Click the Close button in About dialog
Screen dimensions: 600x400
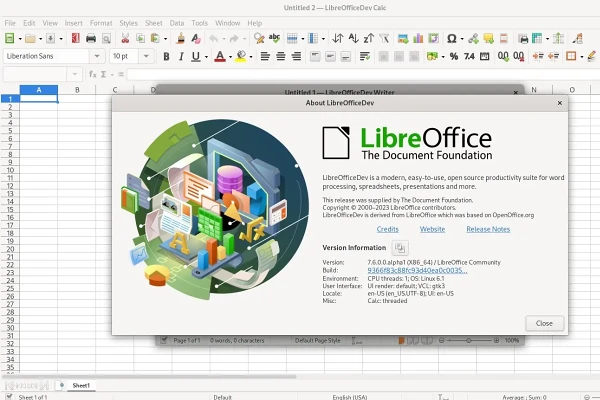[544, 323]
